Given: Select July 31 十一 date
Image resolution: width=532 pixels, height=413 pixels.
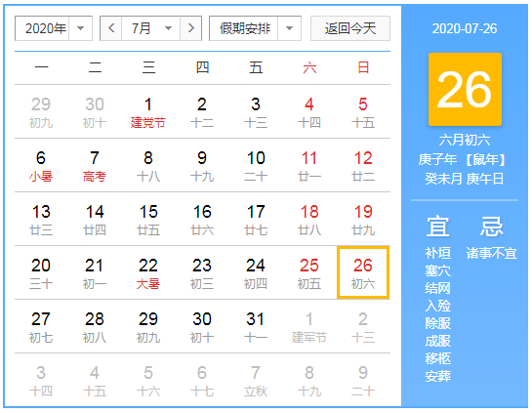Looking at the screenshot, I should click(256, 327).
